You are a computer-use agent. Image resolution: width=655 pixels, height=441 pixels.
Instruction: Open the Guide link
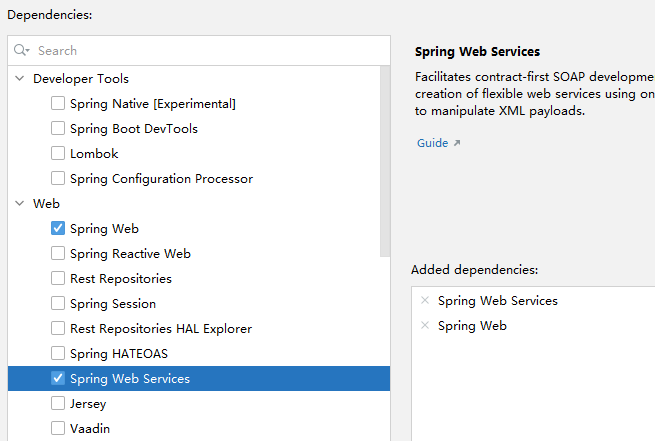point(432,143)
